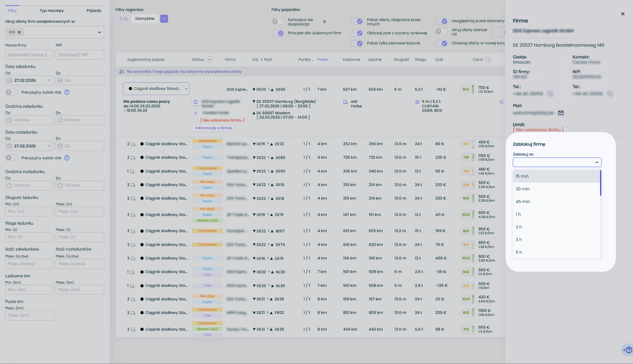633x364 pixels.
Task: Toggle Pokaż tylko pierwsze ładunki switch
Action: (357, 43)
